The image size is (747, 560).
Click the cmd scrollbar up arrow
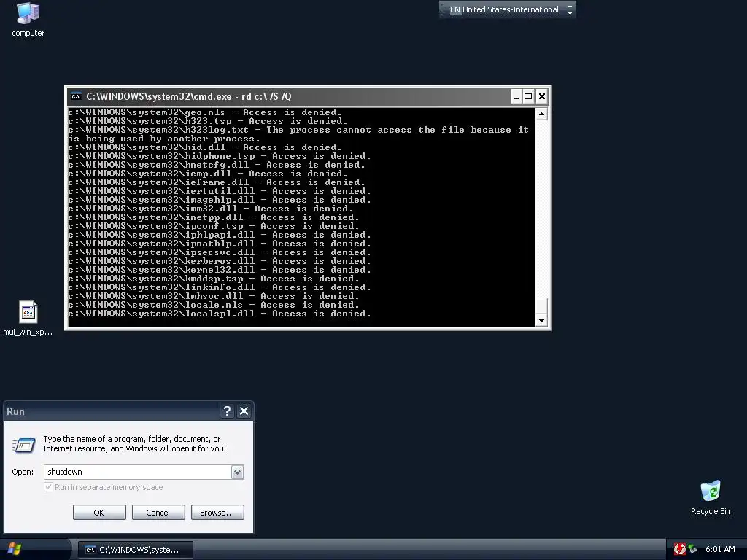(541, 114)
